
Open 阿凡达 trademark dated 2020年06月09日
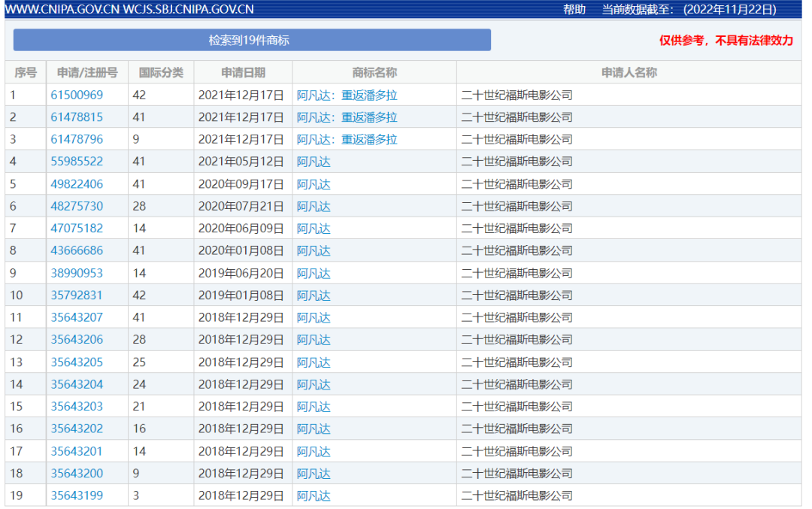click(314, 229)
